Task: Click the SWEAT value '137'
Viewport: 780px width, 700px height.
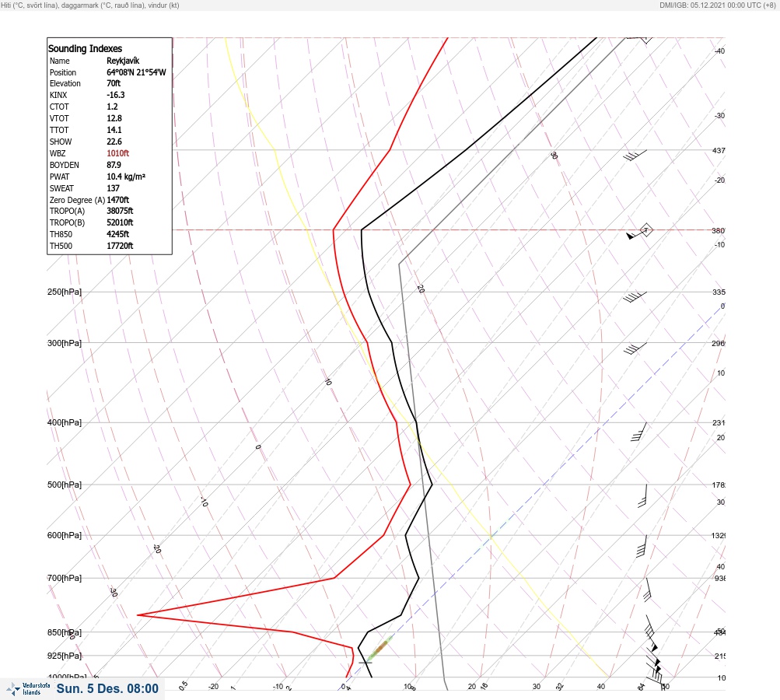Action: tap(113, 188)
